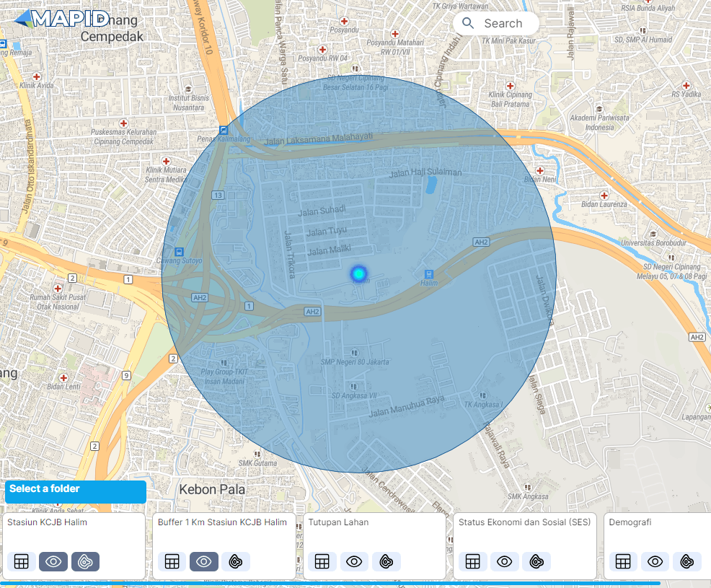The height and width of the screenshot is (588, 711).
Task: Show the Tutupan Lahan layer
Action: tap(354, 561)
